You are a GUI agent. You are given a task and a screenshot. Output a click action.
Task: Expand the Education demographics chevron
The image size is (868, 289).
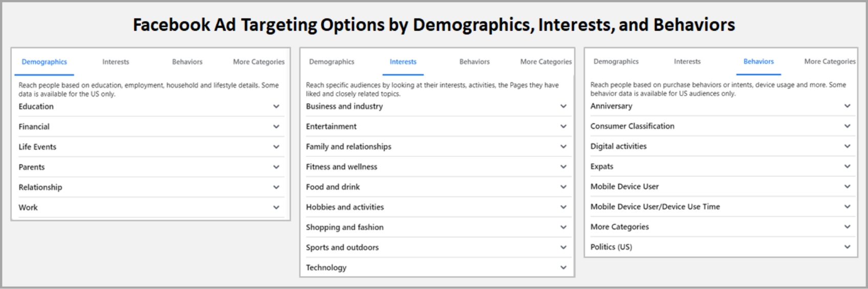click(x=276, y=106)
